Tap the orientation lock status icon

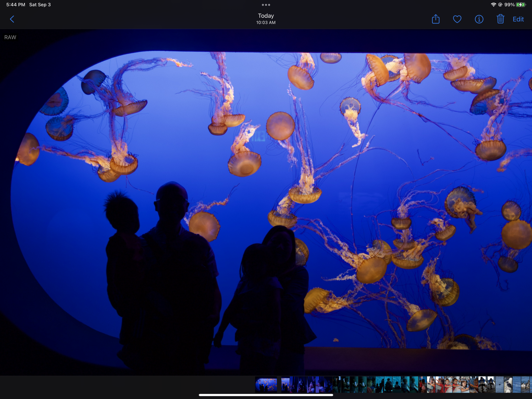pyautogui.click(x=500, y=5)
